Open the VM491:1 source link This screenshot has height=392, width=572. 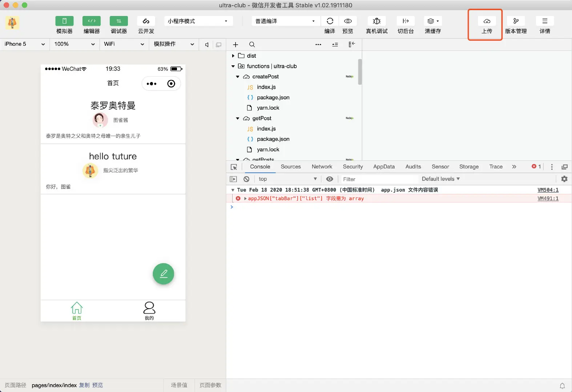[x=548, y=199]
